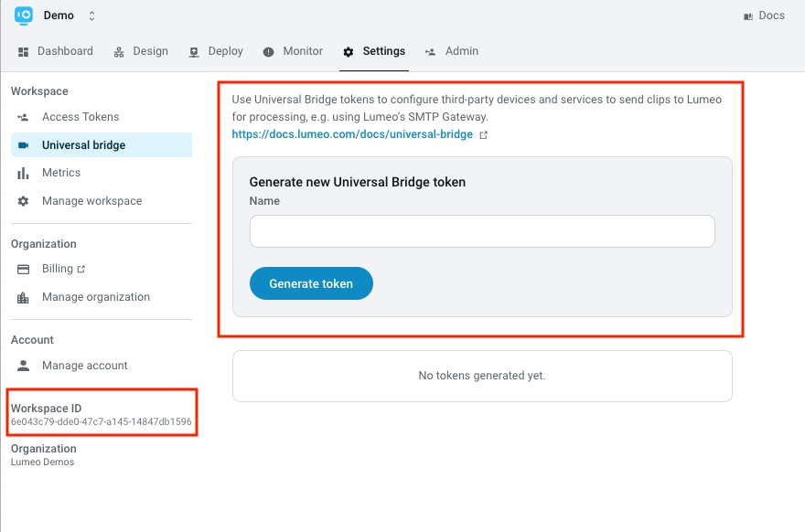The image size is (805, 532).
Task: Click the Deploy device icon
Action: click(x=194, y=52)
